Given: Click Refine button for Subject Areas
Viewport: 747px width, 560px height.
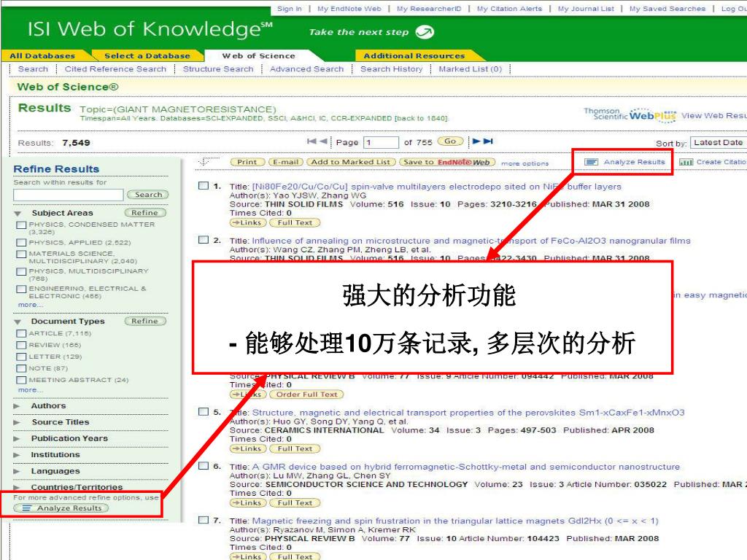Looking at the screenshot, I should pyautogui.click(x=145, y=213).
